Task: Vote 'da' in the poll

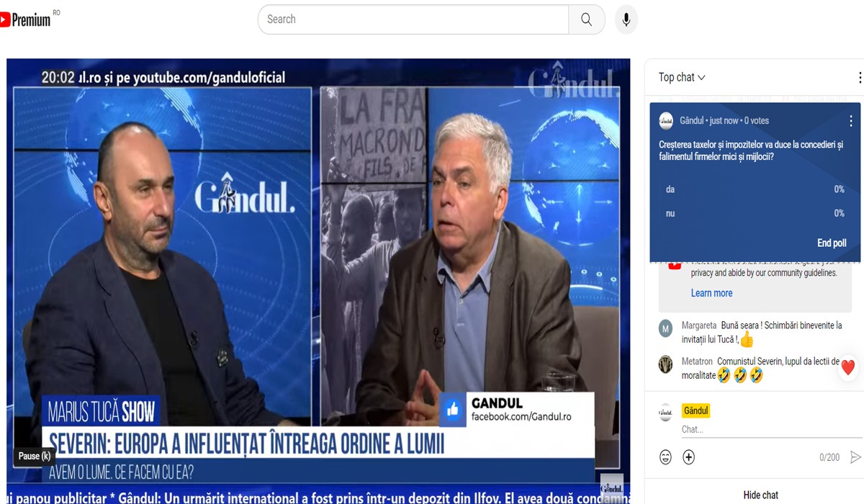Action: click(754, 189)
